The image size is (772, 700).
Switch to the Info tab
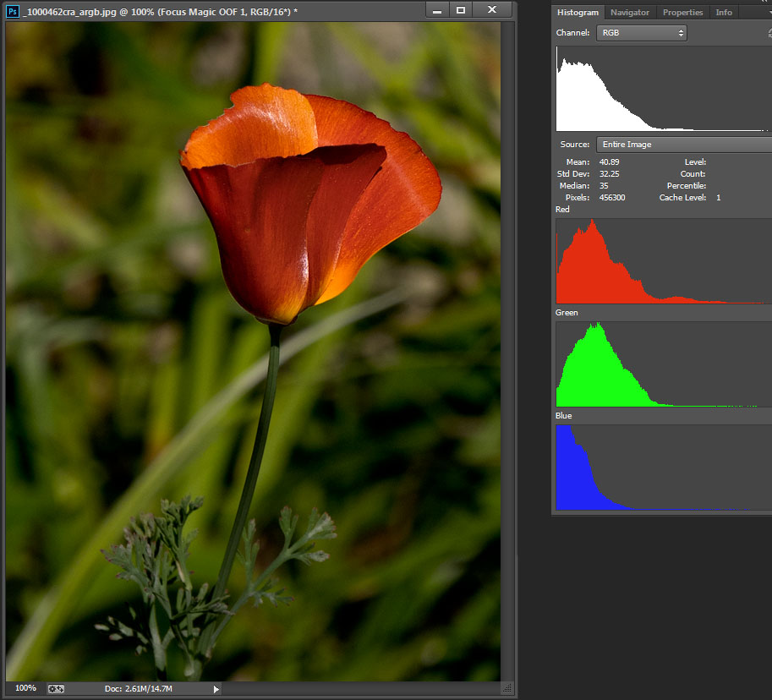[x=723, y=13]
